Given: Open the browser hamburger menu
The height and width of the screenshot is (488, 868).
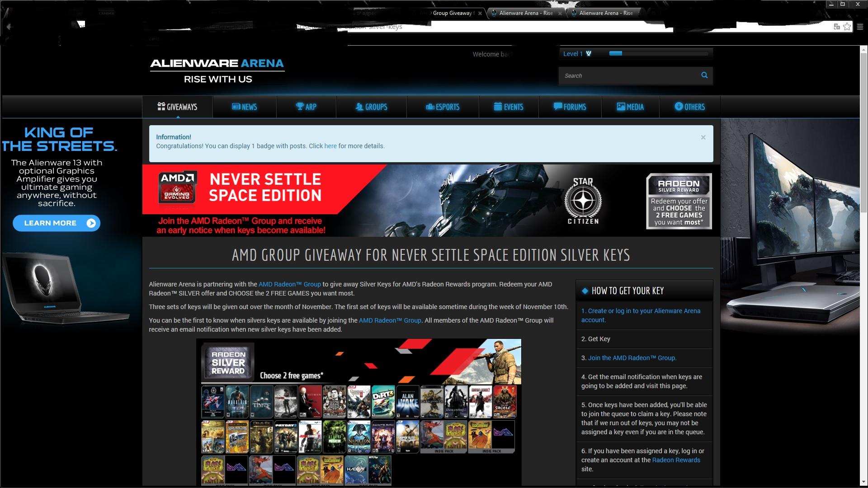Looking at the screenshot, I should [860, 27].
